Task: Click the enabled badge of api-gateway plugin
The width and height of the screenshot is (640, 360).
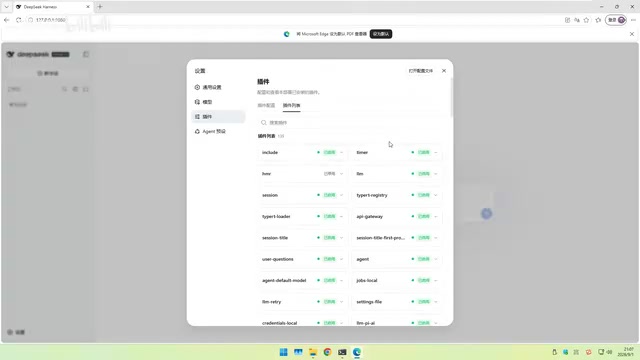Action: [424, 216]
